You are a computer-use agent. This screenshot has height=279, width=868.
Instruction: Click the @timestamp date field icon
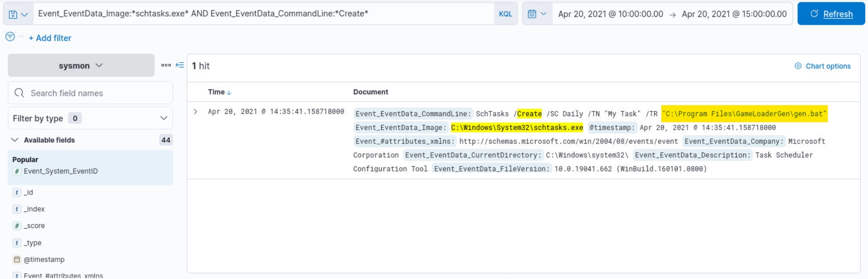[17, 260]
